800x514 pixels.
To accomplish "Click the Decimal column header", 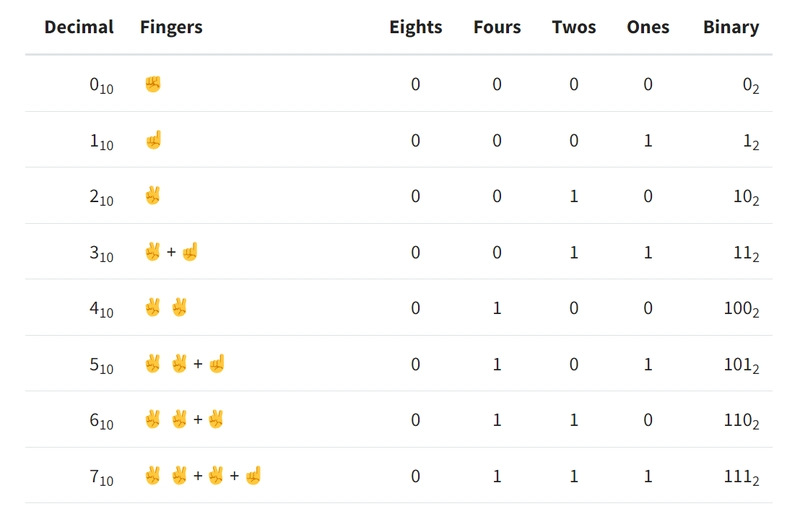I will tap(79, 27).
